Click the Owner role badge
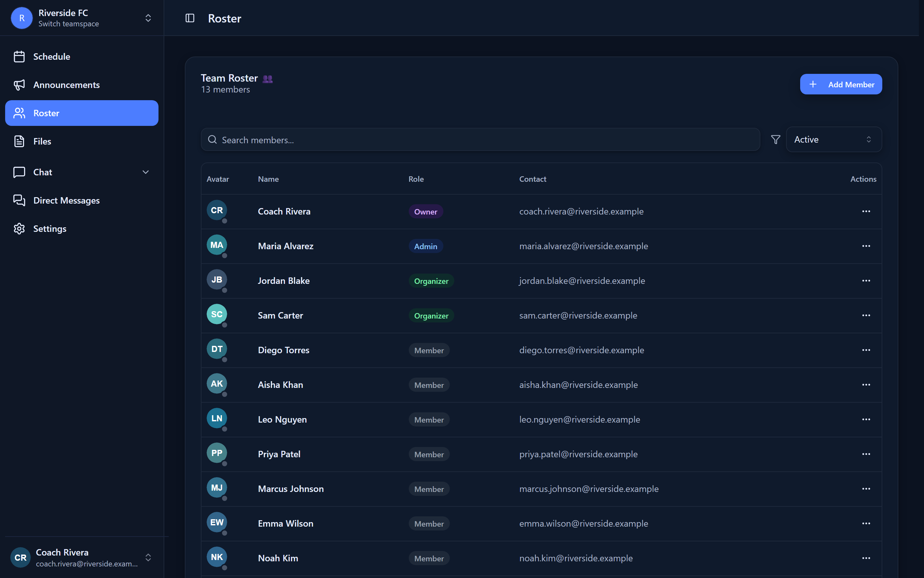 point(426,212)
